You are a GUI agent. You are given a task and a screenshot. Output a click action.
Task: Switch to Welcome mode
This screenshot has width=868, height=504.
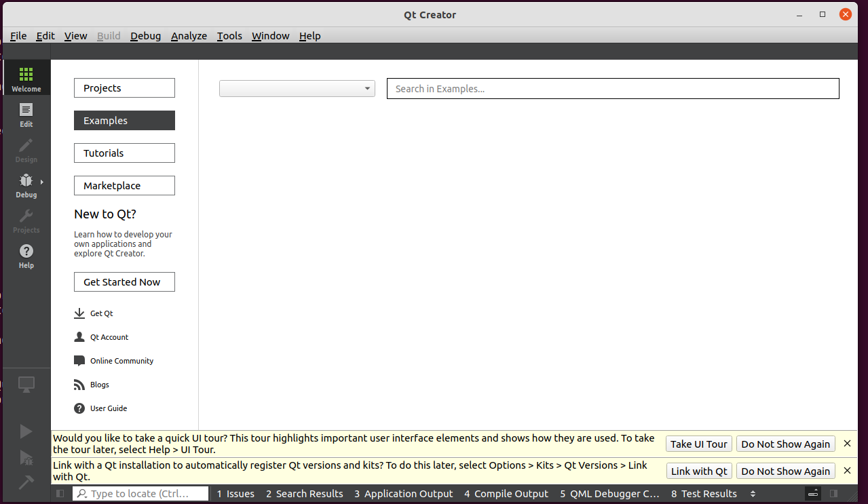(26, 79)
